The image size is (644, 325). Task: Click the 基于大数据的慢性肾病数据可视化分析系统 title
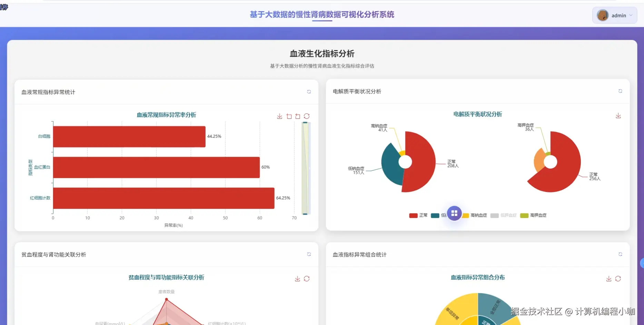pyautogui.click(x=322, y=15)
